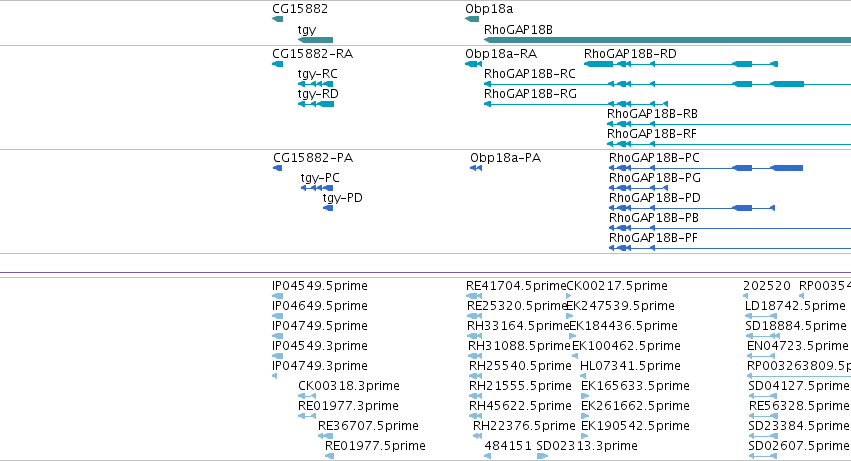Screen dimensions: 851x461
Task: Click transcript label RhoGAP18B-RF
Action: pos(652,134)
